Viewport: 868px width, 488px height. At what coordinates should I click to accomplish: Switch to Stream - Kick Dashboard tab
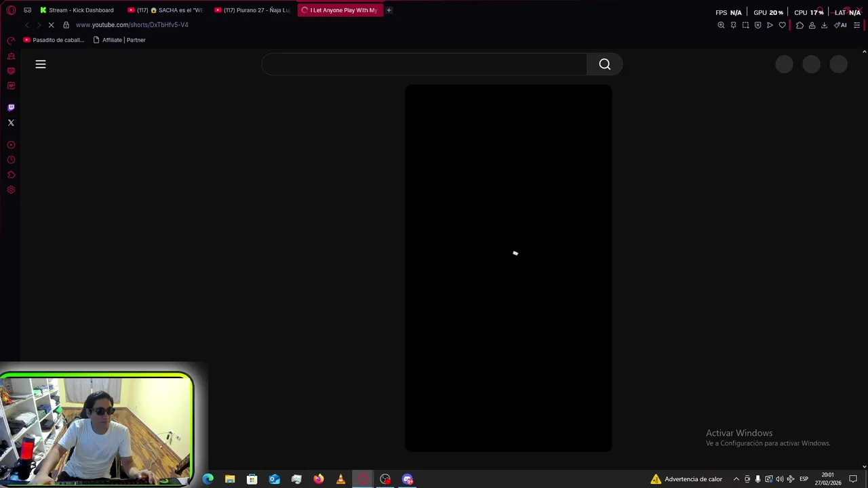tap(77, 10)
